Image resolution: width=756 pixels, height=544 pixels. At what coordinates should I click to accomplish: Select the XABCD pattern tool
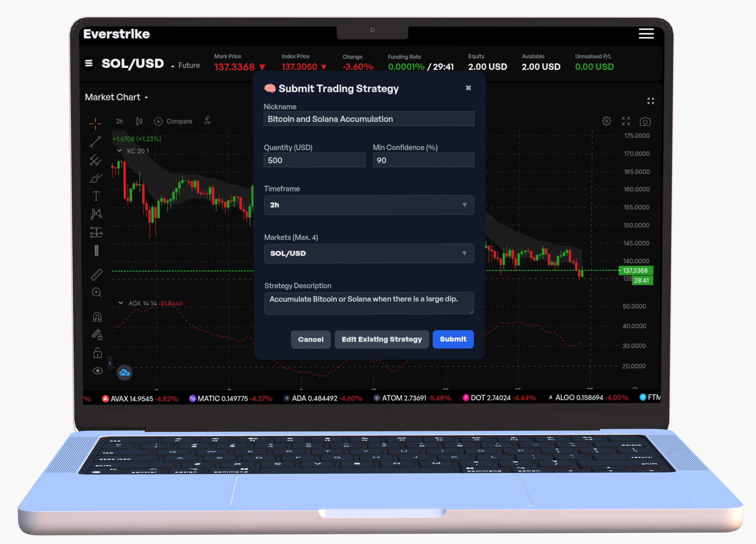pos(96,214)
